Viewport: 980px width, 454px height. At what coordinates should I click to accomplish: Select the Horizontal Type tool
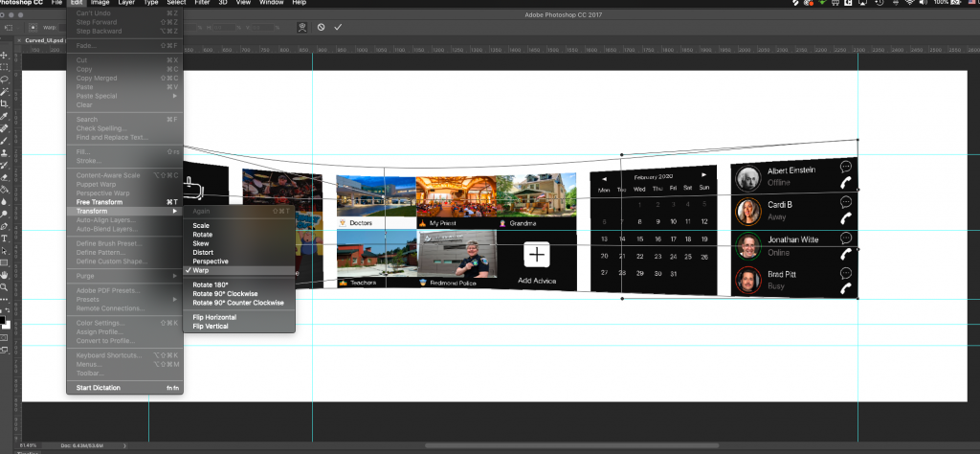[x=5, y=238]
